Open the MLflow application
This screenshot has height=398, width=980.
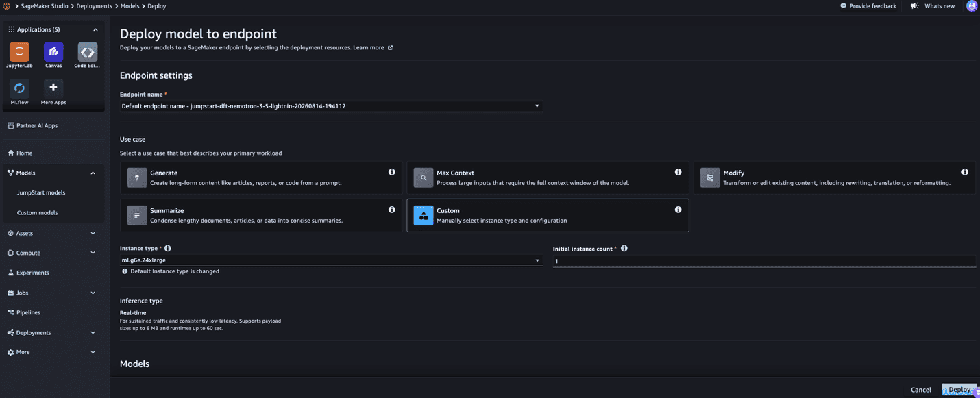tap(19, 88)
